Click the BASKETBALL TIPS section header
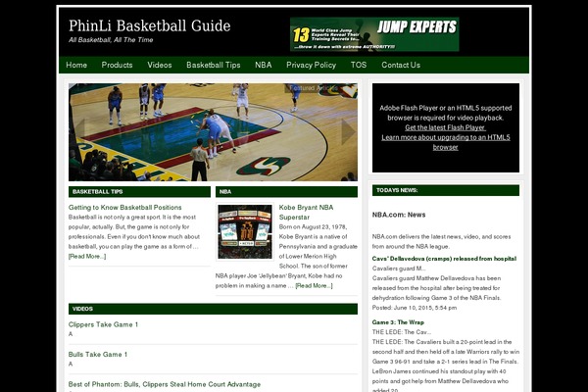The height and width of the screenshot is (392, 588). pos(139,192)
